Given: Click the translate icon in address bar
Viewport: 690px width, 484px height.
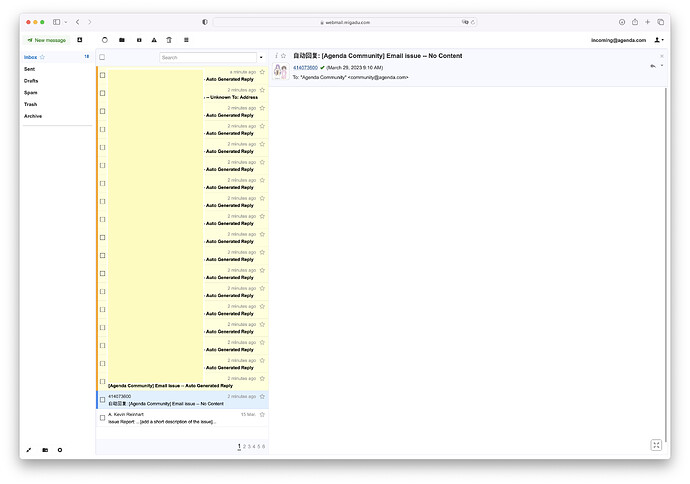Looking at the screenshot, I should (465, 22).
